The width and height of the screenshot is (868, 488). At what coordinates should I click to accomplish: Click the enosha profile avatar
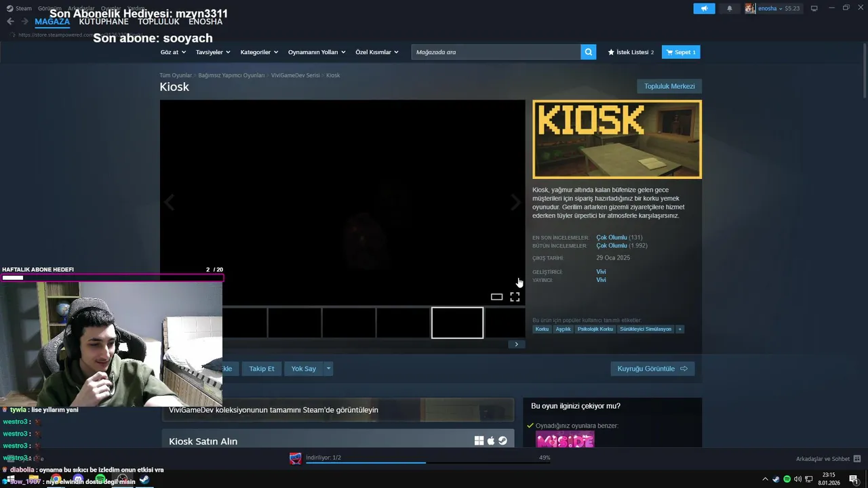point(750,8)
